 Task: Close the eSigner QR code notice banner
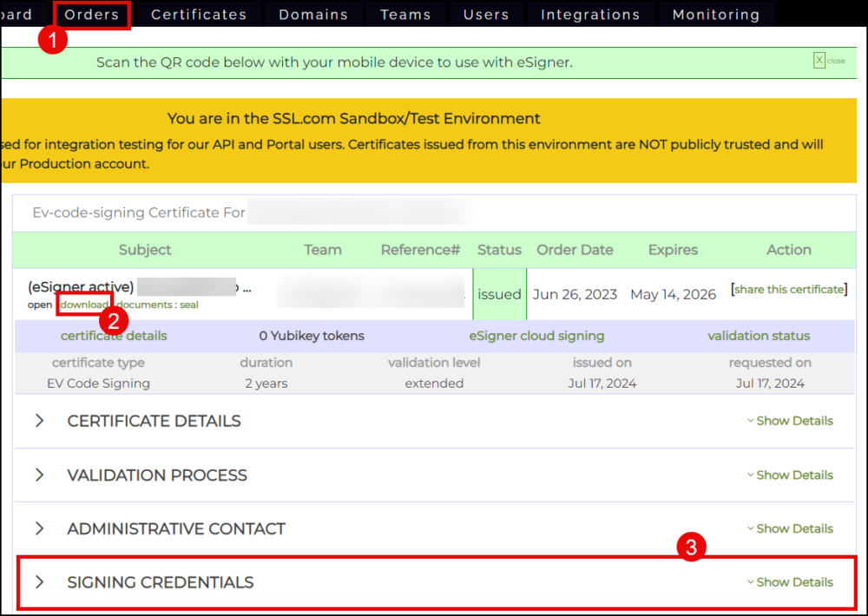819,61
